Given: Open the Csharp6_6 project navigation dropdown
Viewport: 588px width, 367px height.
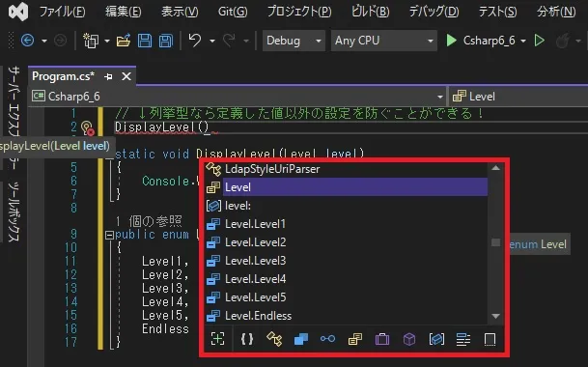Looking at the screenshot, I should pos(238,97).
